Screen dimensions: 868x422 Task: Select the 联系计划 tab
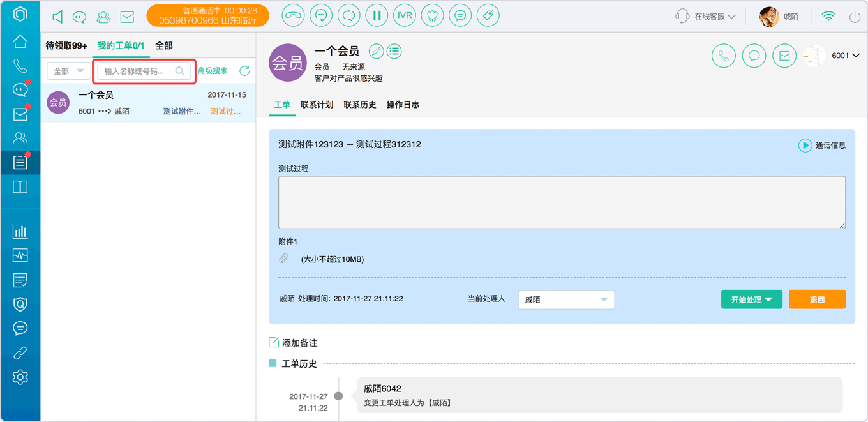pos(317,105)
